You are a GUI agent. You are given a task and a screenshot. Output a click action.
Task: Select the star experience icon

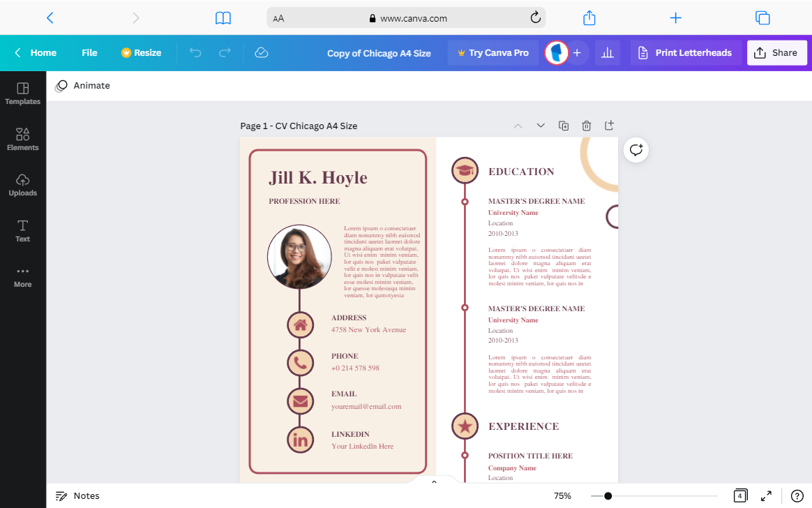point(465,426)
